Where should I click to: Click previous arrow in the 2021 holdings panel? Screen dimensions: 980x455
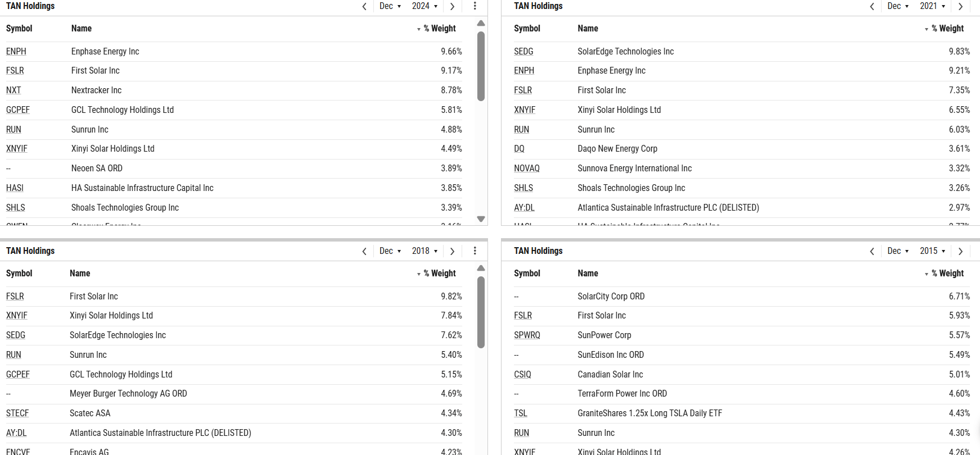pos(872,6)
